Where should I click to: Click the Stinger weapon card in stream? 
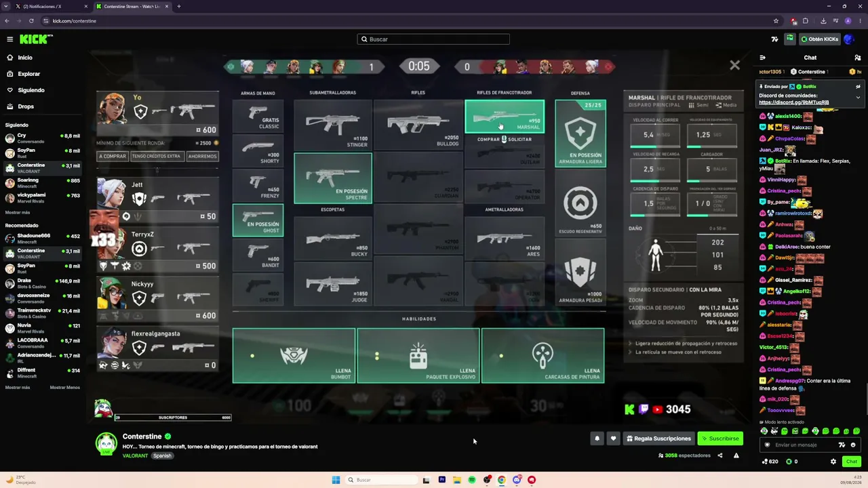333,125
